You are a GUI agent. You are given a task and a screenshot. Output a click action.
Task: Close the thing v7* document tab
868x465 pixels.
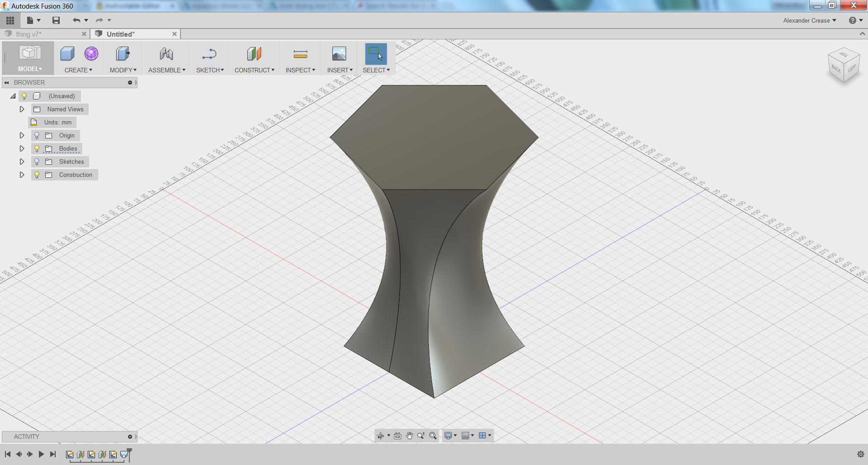(84, 34)
